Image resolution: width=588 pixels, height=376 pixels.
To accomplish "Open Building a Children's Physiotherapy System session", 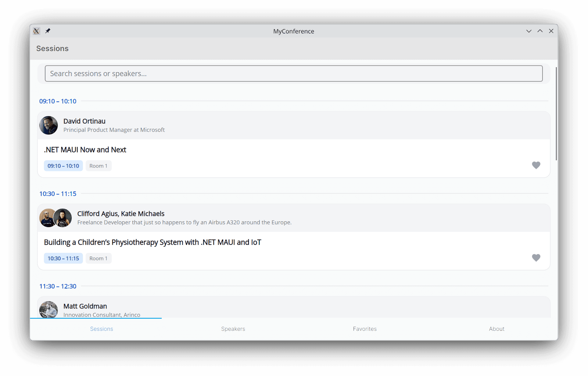I will [153, 242].
